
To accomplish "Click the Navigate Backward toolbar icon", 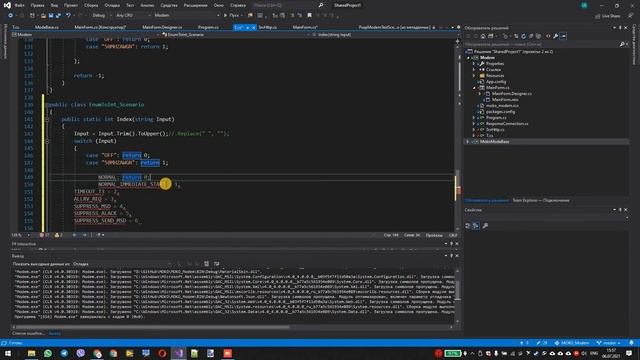I will click(10, 16).
